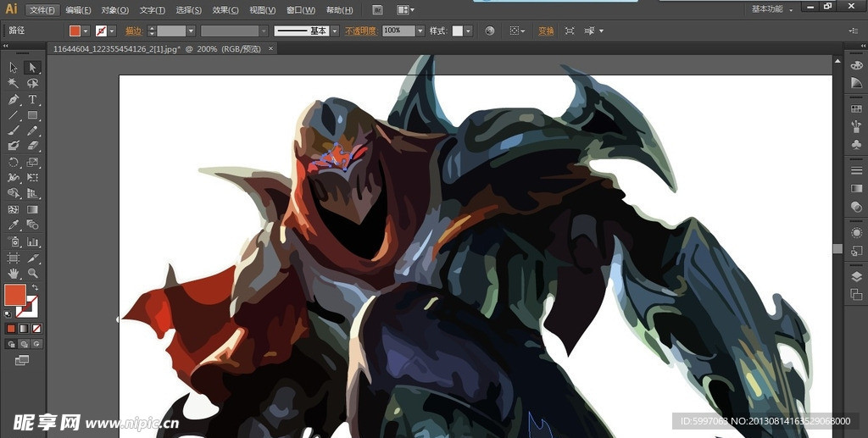Open the Transparency panel icon
This screenshot has height=438, width=868.
(x=856, y=207)
